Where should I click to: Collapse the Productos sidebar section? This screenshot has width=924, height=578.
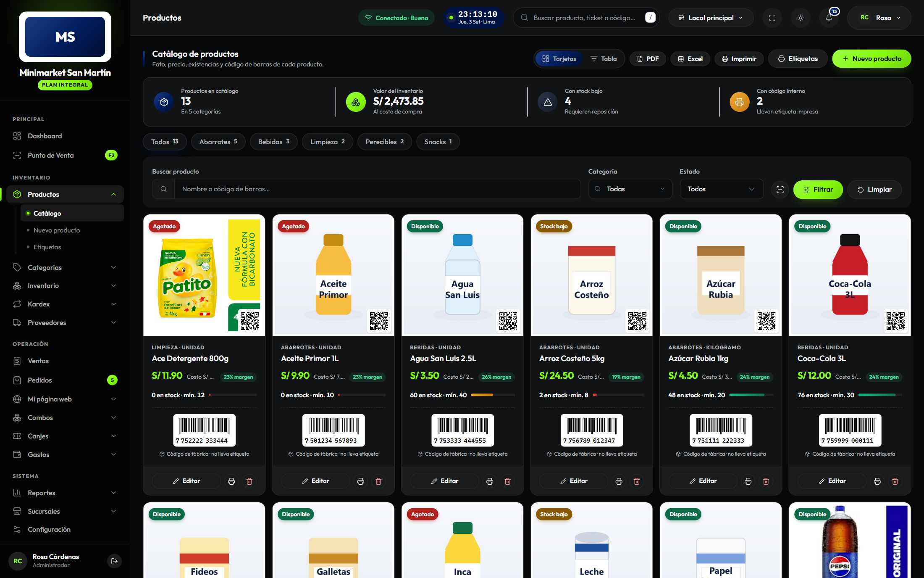[x=113, y=194]
